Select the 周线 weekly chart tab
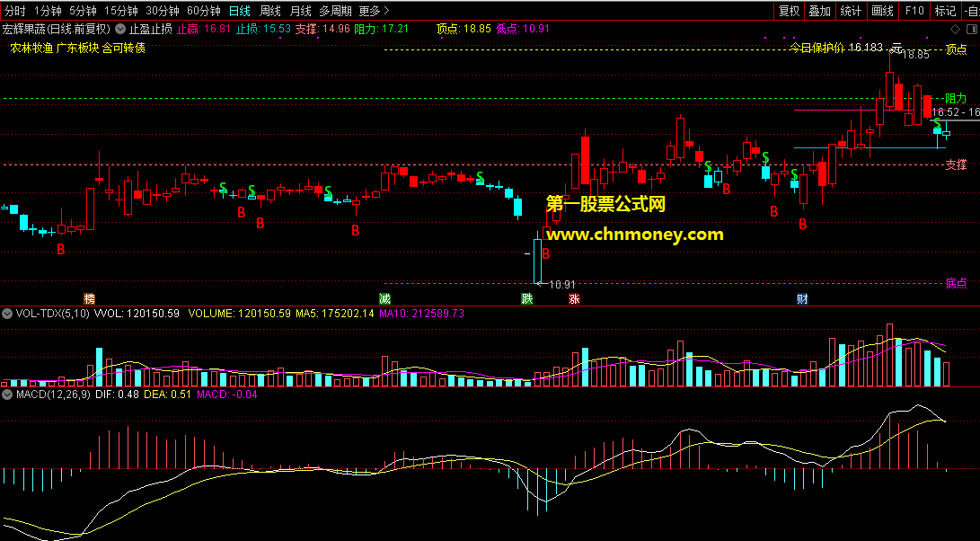 pyautogui.click(x=270, y=11)
